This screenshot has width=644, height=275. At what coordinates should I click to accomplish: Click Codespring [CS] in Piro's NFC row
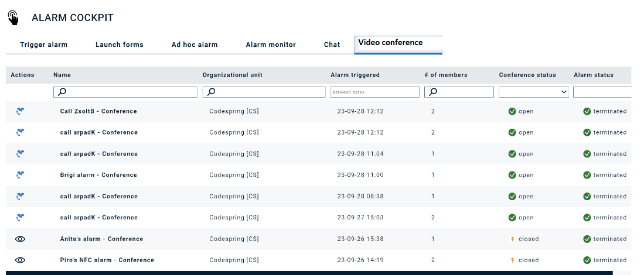(x=234, y=260)
